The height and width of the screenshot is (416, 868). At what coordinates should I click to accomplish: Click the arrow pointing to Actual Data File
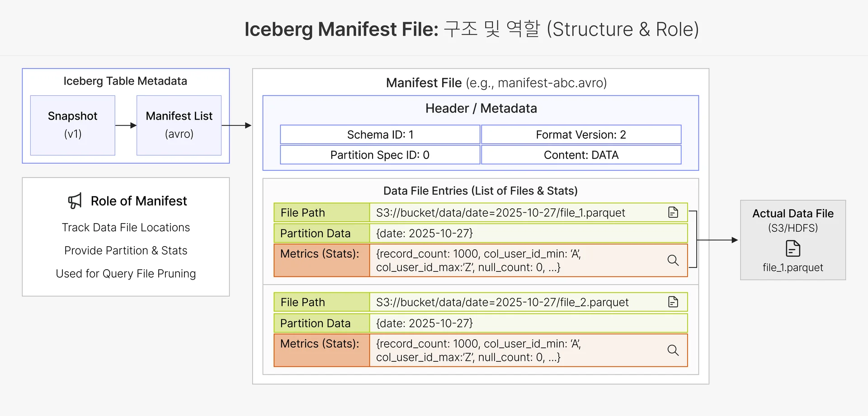tap(718, 240)
